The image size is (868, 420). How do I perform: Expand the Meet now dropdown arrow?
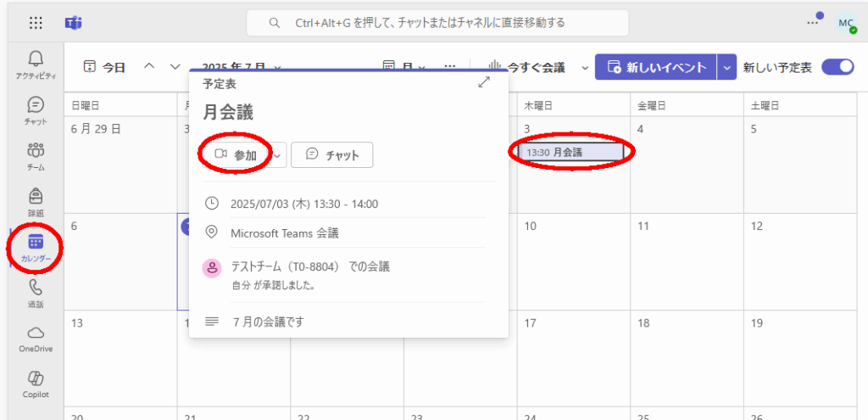point(585,68)
